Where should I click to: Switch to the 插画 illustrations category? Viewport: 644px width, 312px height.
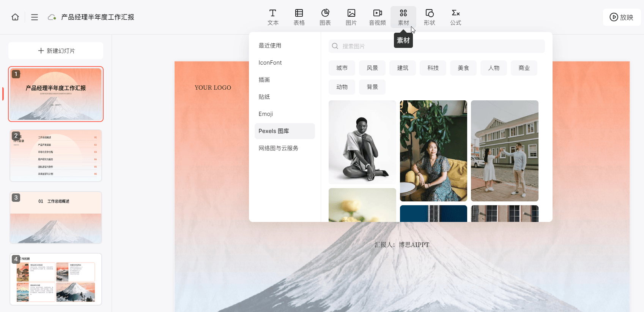(x=264, y=80)
